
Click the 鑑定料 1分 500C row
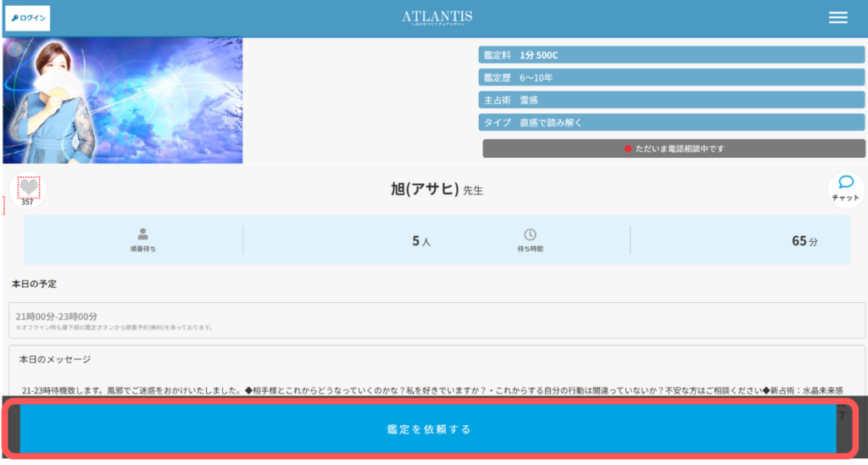[x=671, y=55]
